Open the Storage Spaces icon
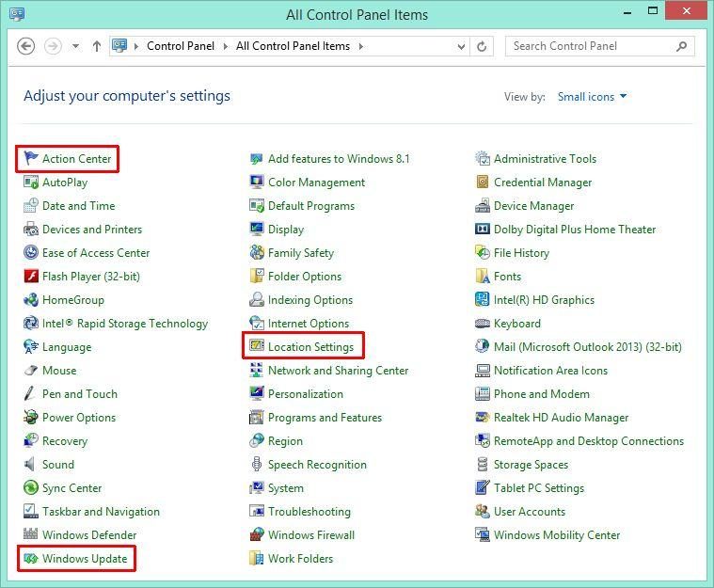This screenshot has width=714, height=588. 483,464
